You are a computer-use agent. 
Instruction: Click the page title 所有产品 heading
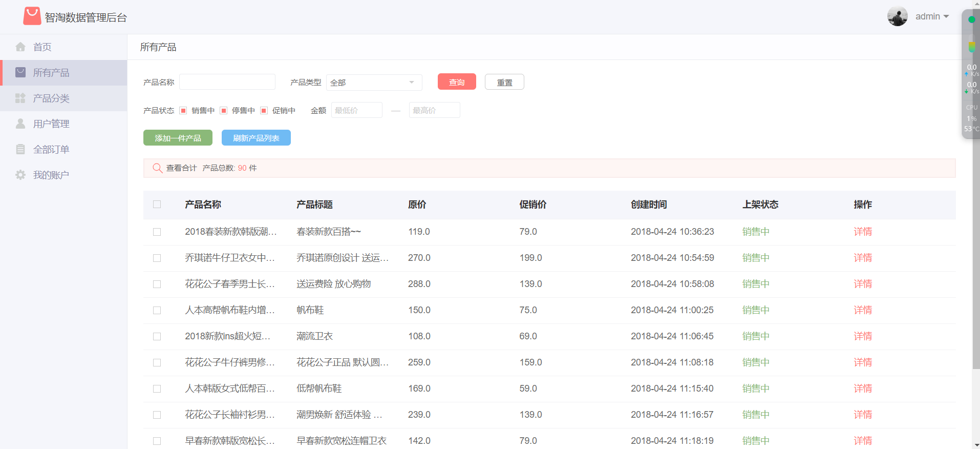[x=158, y=47]
